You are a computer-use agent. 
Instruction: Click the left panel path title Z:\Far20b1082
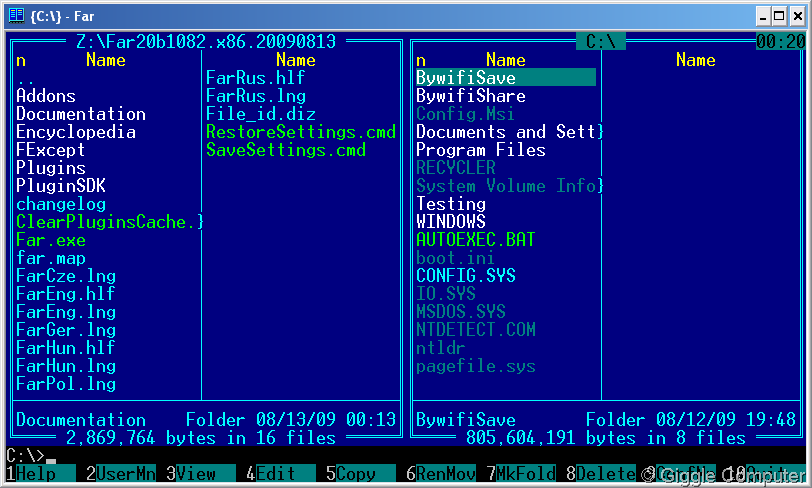(206, 41)
